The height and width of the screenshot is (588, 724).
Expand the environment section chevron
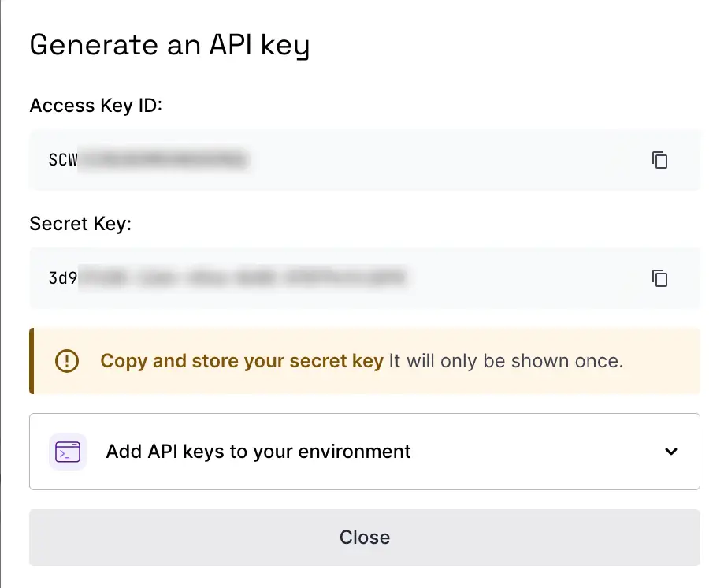(671, 452)
